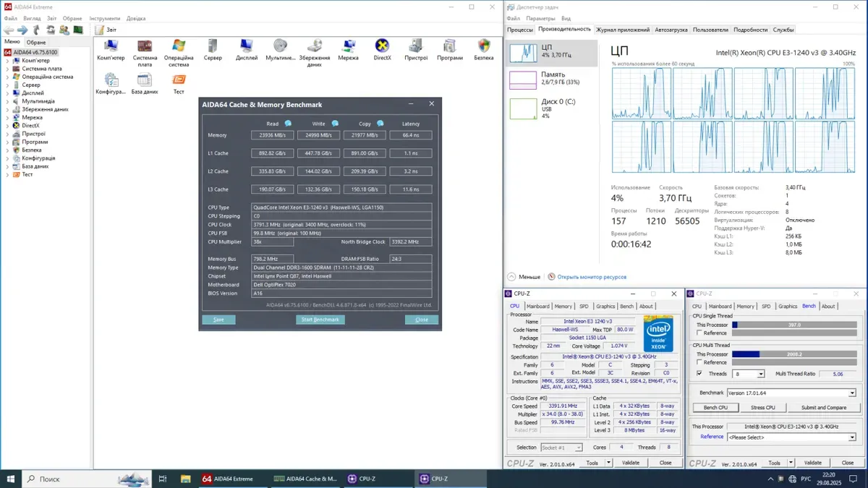
Task: Open File Explorer from the taskbar
Action: click(x=186, y=479)
